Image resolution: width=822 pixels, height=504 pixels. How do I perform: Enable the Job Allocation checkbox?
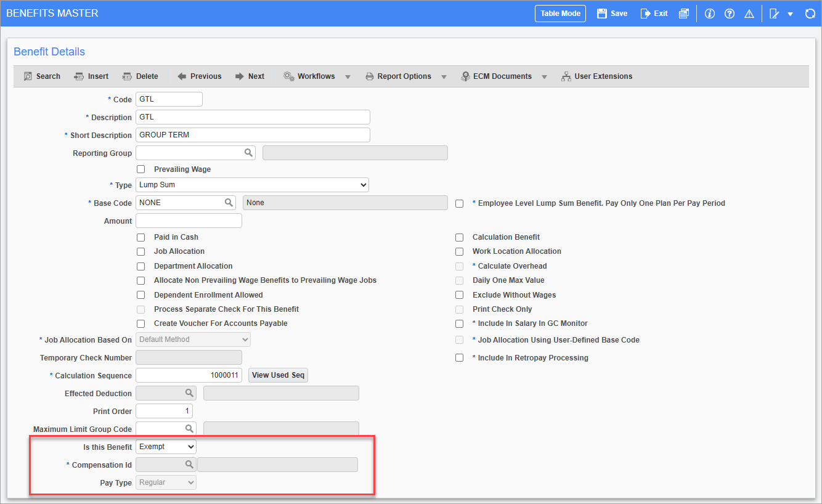click(x=141, y=251)
